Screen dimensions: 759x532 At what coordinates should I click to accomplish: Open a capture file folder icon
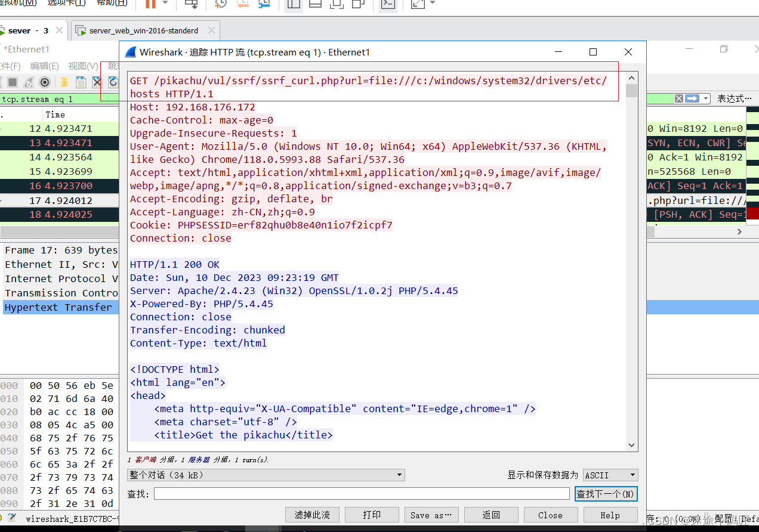(x=64, y=82)
